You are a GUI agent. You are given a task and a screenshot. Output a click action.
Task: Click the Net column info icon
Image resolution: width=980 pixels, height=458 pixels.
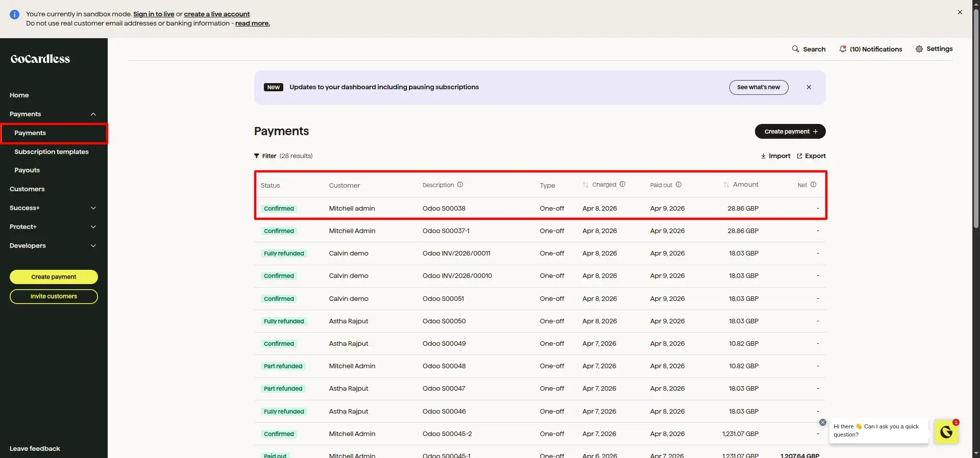(x=813, y=185)
